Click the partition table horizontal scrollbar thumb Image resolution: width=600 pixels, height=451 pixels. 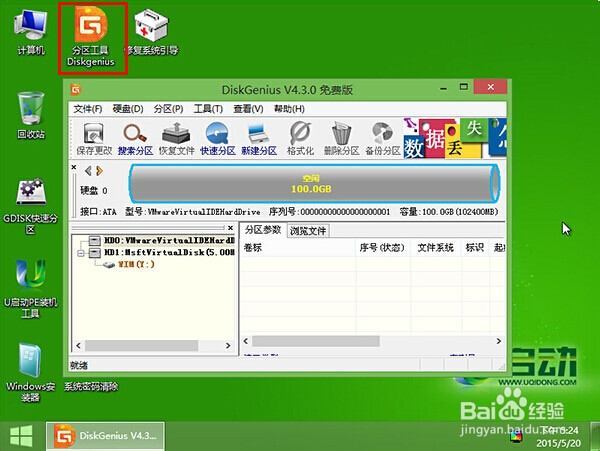pyautogui.click(x=316, y=341)
